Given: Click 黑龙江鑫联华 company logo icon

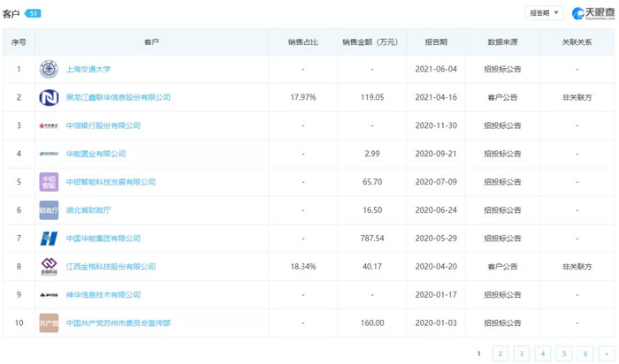Looking at the screenshot, I should [49, 97].
